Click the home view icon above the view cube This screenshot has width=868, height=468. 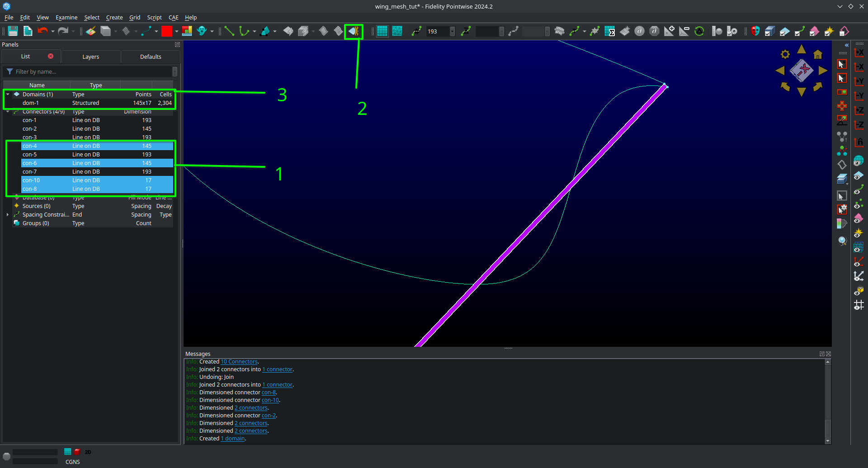coord(817,54)
